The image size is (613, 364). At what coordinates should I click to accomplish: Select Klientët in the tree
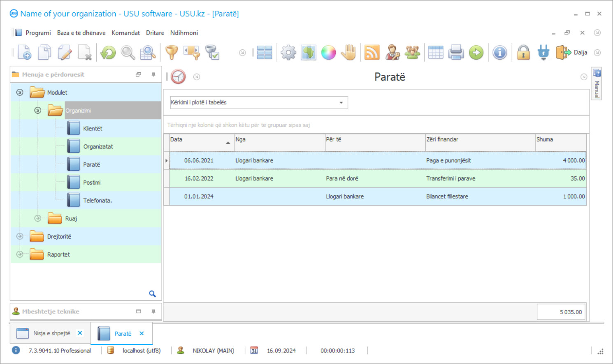tap(93, 129)
